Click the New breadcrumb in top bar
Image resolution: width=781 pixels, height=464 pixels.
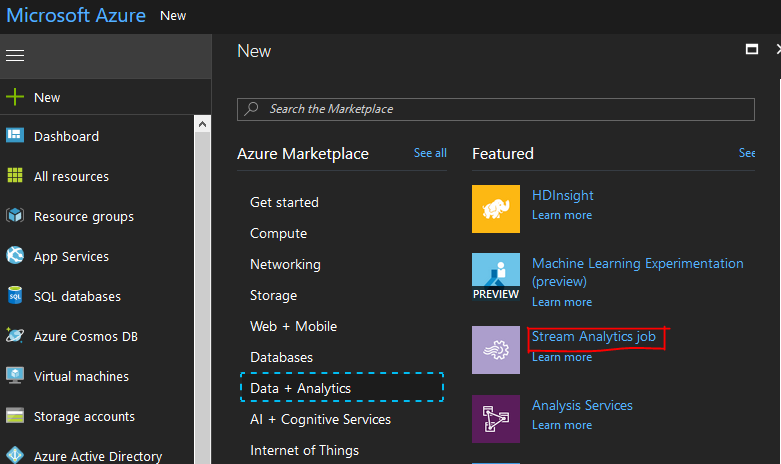173,16
